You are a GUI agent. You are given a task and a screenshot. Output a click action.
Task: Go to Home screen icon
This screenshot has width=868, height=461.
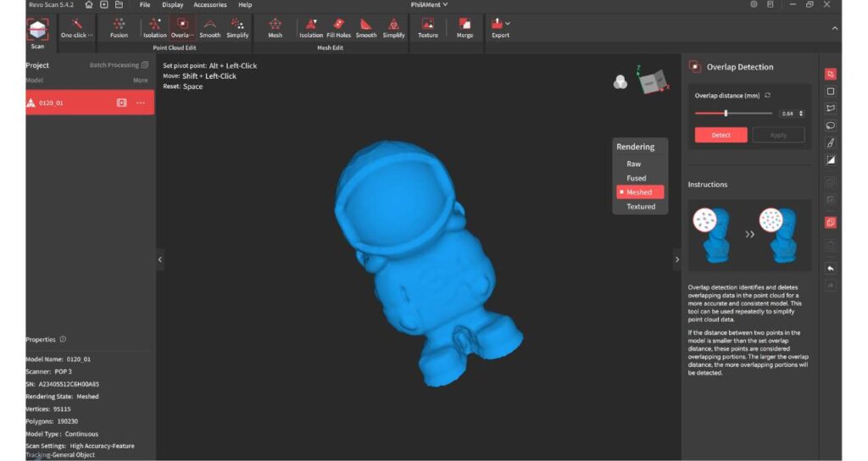[88, 4]
